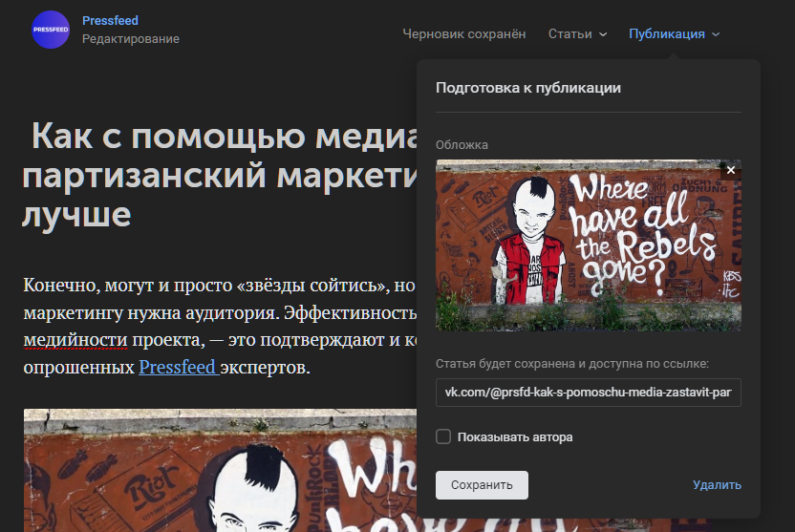Click the cover image thumbnail in Обложка

(x=589, y=245)
